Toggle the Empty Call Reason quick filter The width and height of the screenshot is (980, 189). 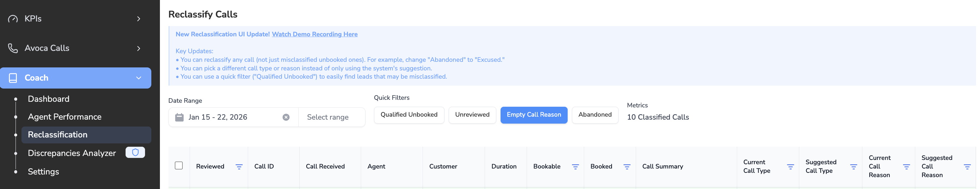coord(533,115)
